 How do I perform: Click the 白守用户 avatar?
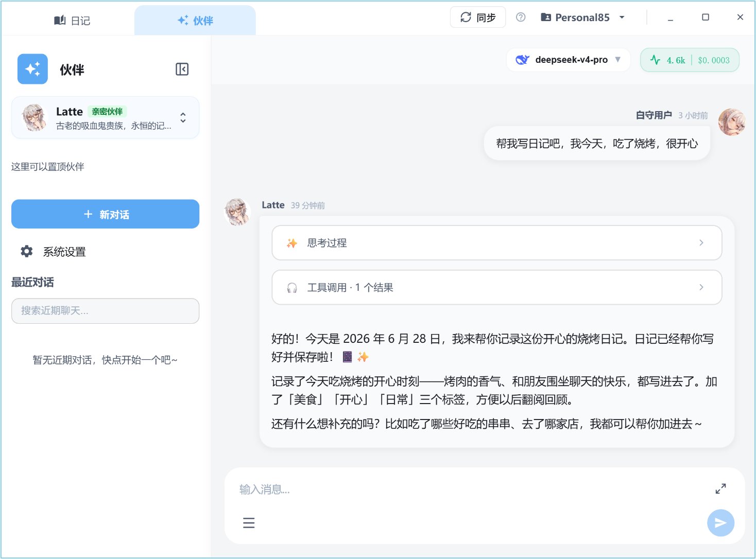(x=731, y=122)
